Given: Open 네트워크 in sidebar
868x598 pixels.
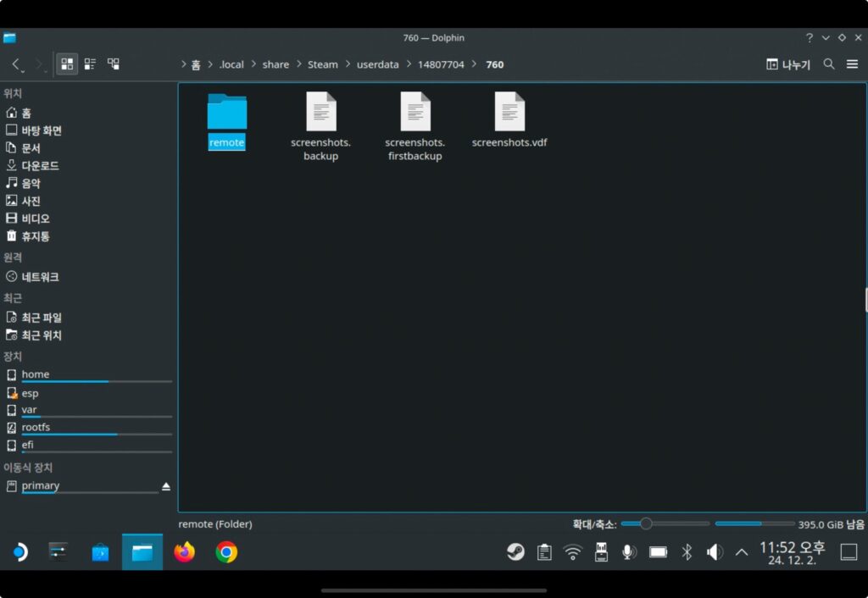Looking at the screenshot, I should pyautogui.click(x=88, y=277).
